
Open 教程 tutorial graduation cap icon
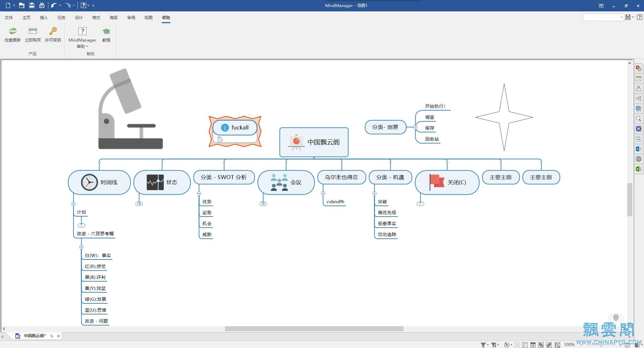click(x=106, y=31)
